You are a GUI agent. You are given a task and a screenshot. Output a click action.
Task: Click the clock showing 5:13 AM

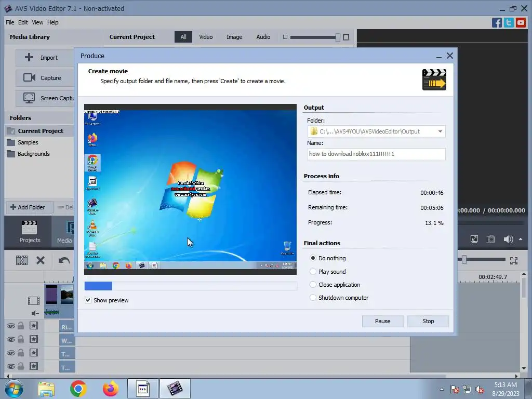(506, 385)
